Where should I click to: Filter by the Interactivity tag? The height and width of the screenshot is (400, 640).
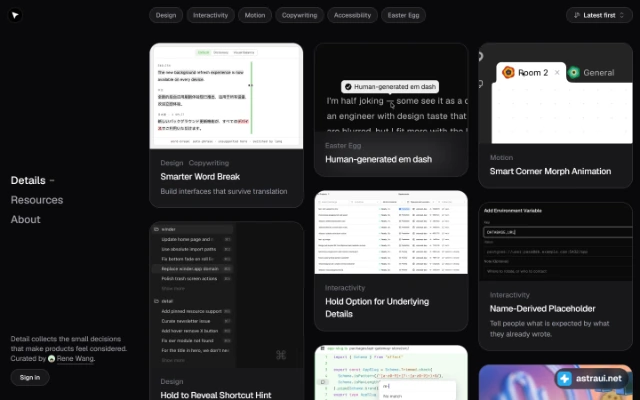210,16
